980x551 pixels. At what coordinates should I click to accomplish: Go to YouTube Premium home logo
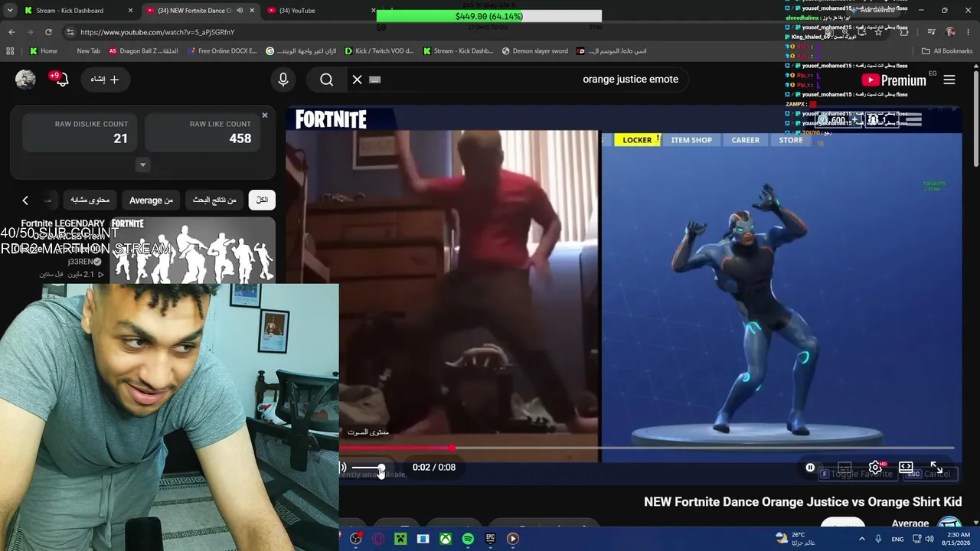point(893,80)
